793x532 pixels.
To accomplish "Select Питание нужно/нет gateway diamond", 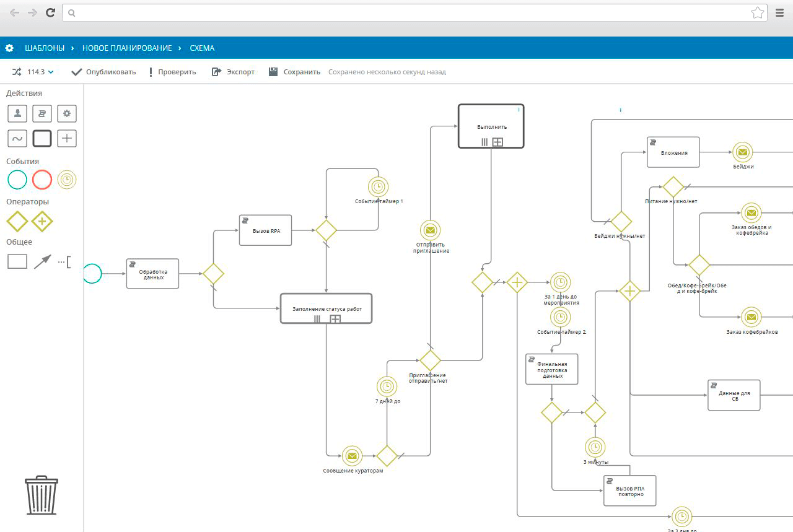I will [x=673, y=186].
